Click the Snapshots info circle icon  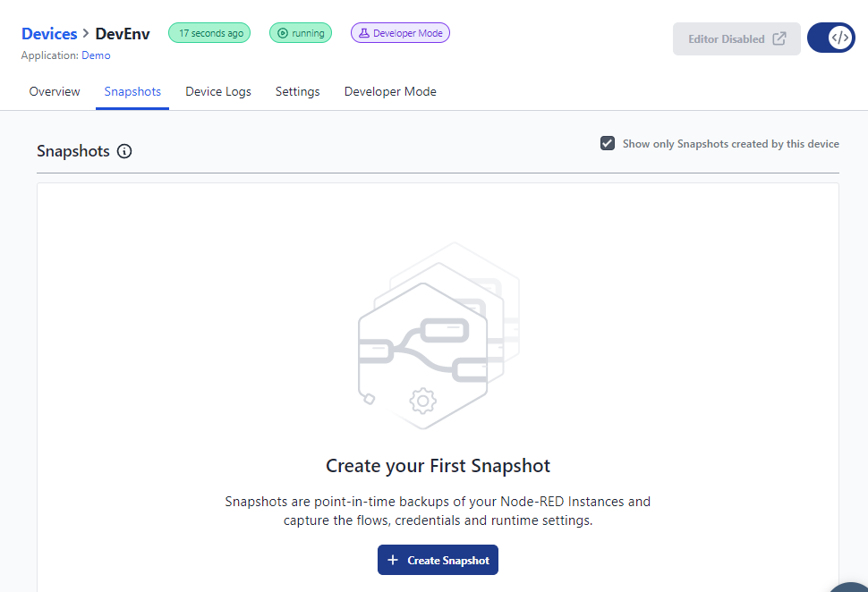click(124, 151)
